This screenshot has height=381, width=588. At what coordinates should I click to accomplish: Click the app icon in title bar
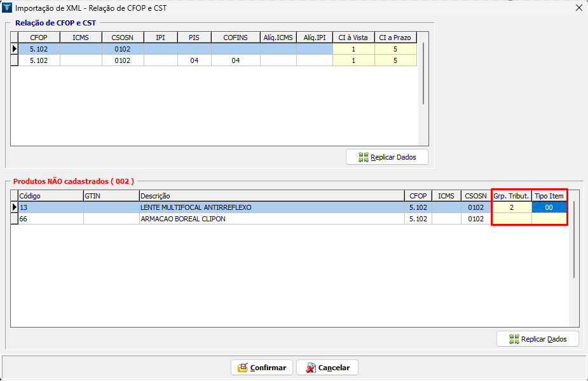[x=7, y=8]
